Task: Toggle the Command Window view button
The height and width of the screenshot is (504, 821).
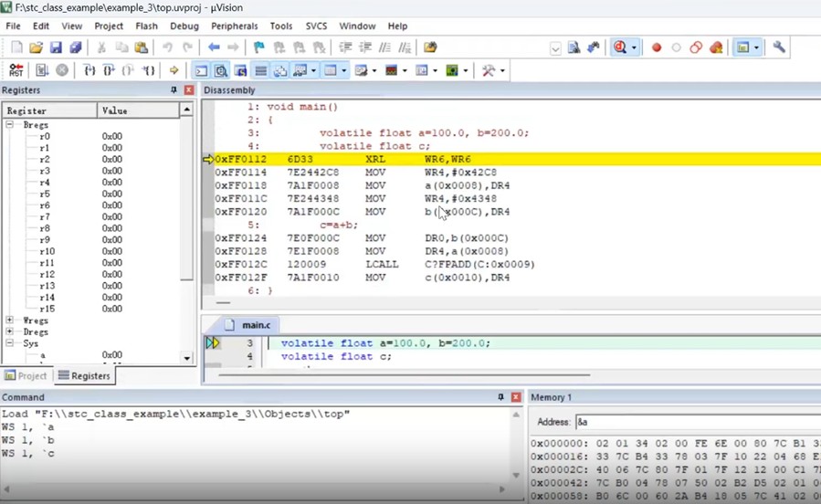Action: point(201,70)
